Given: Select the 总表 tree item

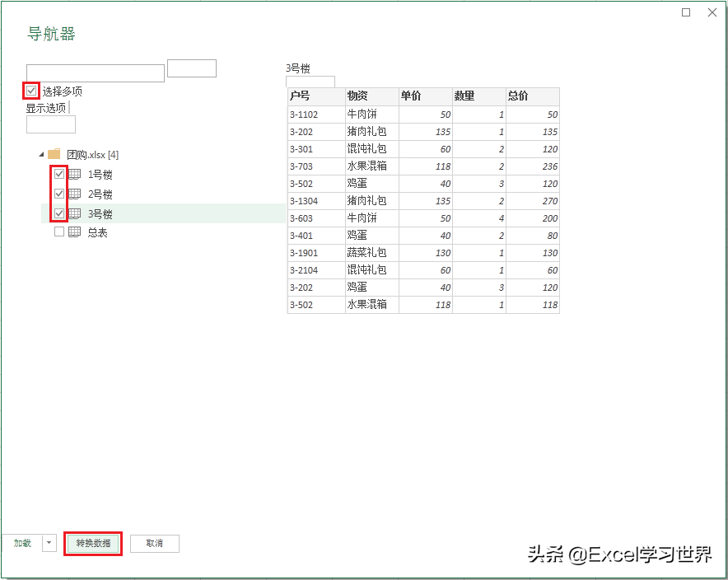Looking at the screenshot, I should point(97,232).
